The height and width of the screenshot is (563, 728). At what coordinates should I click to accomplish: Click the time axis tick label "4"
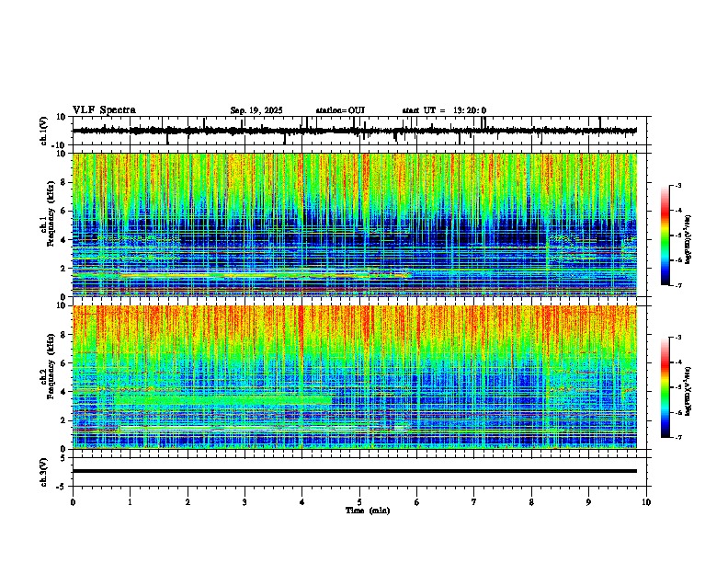tap(302, 502)
